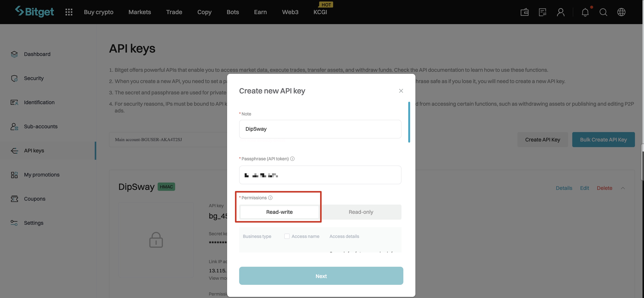Screen dimensions: 644x298
Task: Open the apps grid menu icon
Action: pyautogui.click(x=69, y=12)
